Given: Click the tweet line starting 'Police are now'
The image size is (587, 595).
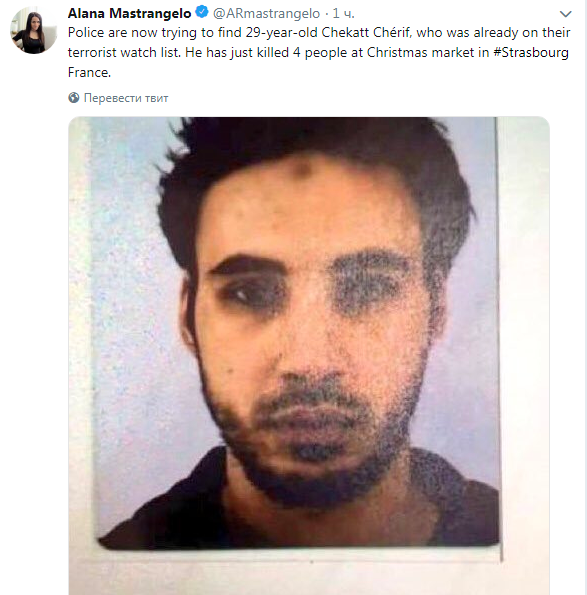Looking at the screenshot, I should click(319, 33).
